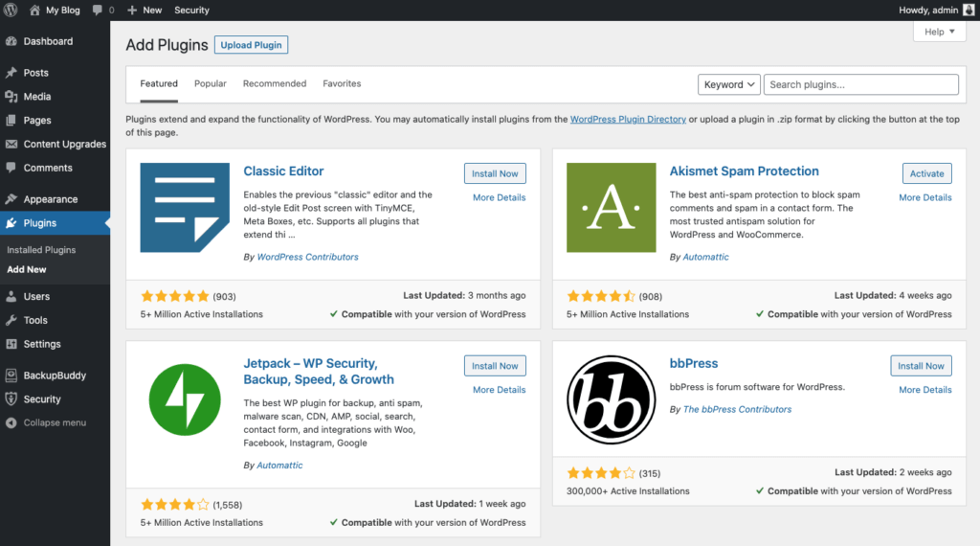Click the Security shield icon in sidebar
Viewport: 980px width, 546px height.
click(x=11, y=399)
